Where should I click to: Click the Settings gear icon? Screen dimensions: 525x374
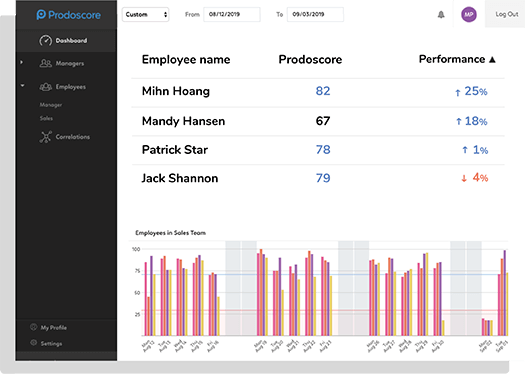tap(33, 343)
